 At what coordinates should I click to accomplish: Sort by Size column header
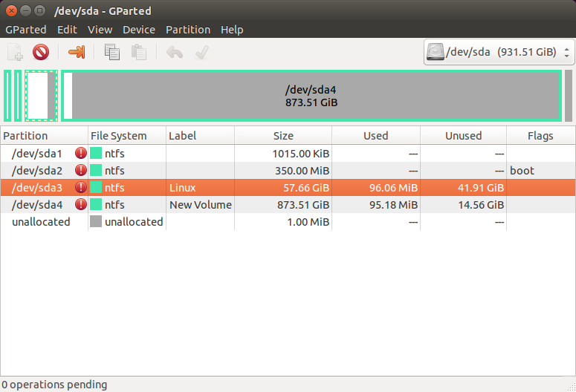283,136
